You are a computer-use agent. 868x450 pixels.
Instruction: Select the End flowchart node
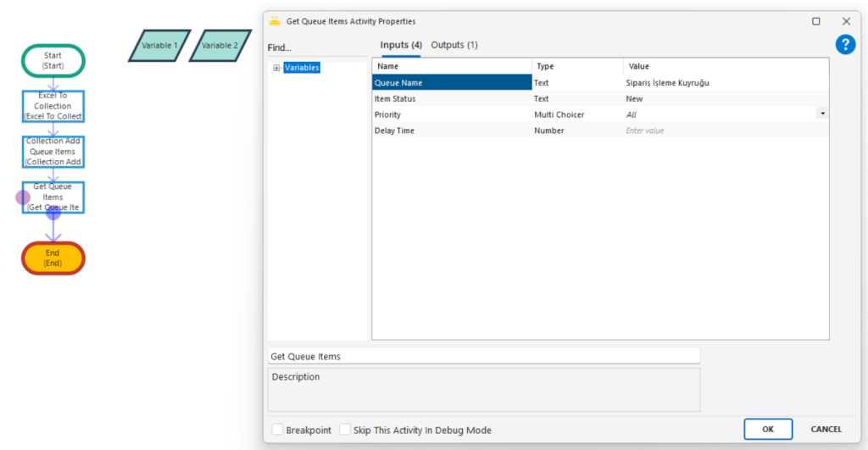[53, 258]
